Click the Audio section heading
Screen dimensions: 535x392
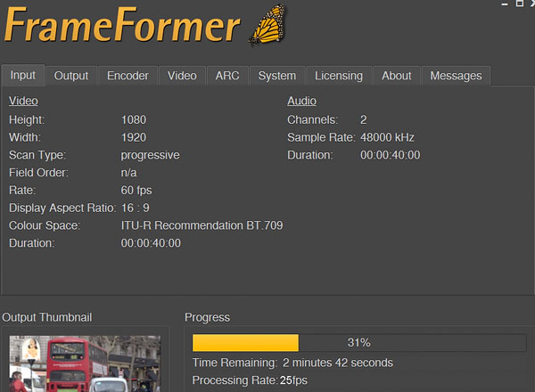(x=301, y=101)
